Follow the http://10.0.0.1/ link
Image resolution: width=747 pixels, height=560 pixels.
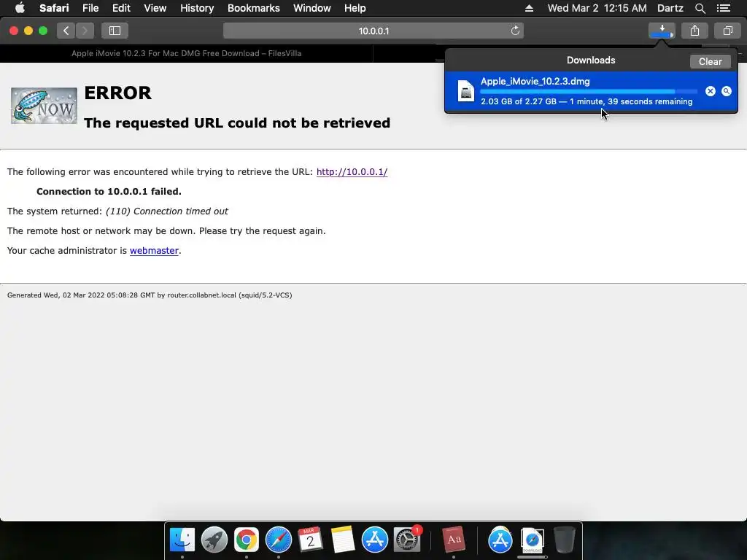click(352, 172)
